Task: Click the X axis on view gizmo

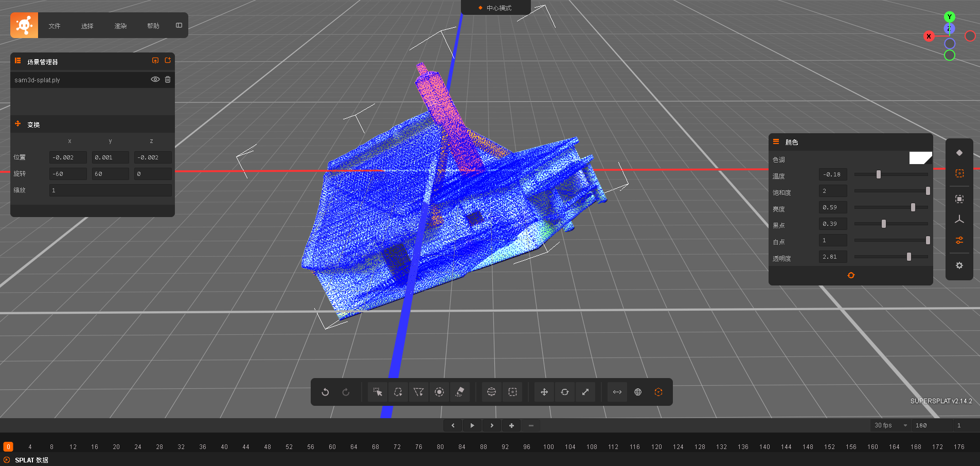Action: click(929, 36)
